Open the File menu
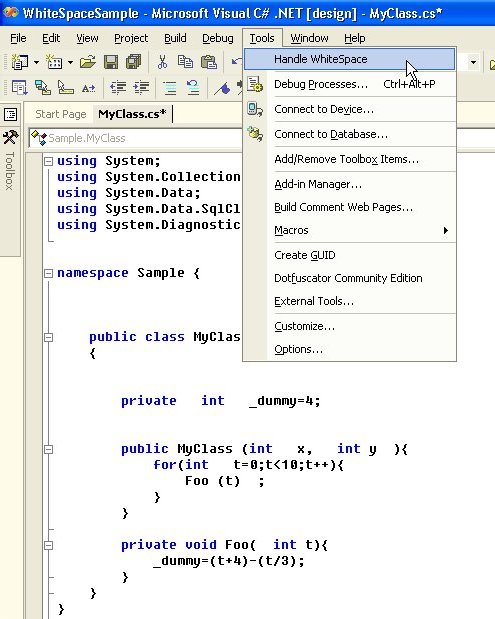The width and height of the screenshot is (495, 619). (18, 38)
